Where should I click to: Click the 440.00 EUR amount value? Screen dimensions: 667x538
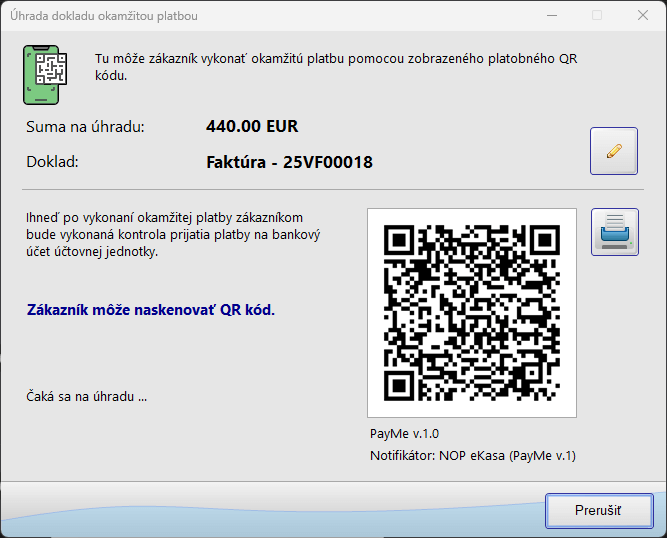[252, 127]
